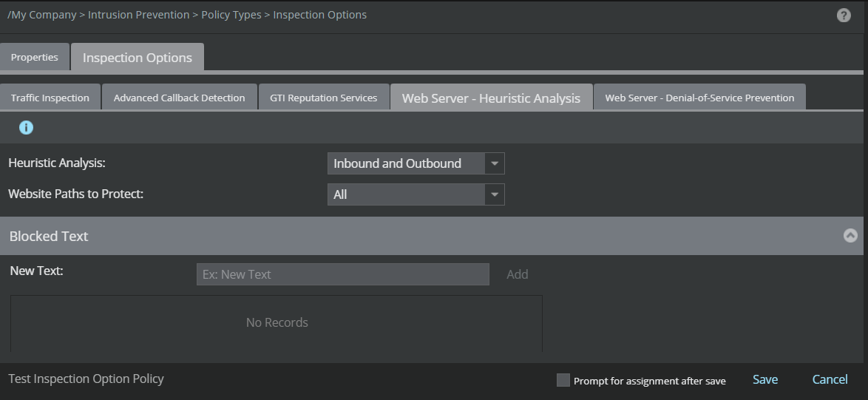This screenshot has height=400, width=868.
Task: Open the help question mark icon
Action: pyautogui.click(x=843, y=16)
